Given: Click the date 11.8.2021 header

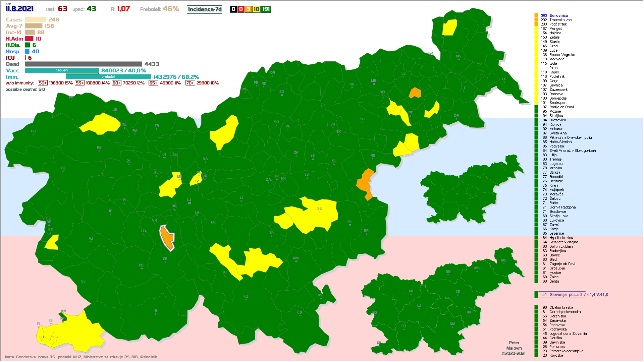Looking at the screenshot, I should point(19,9).
